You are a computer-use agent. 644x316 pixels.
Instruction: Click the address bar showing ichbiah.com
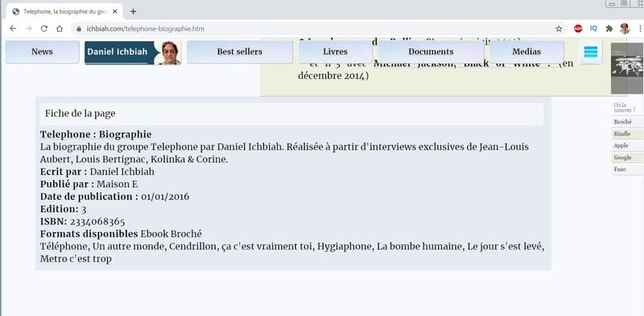click(312, 29)
